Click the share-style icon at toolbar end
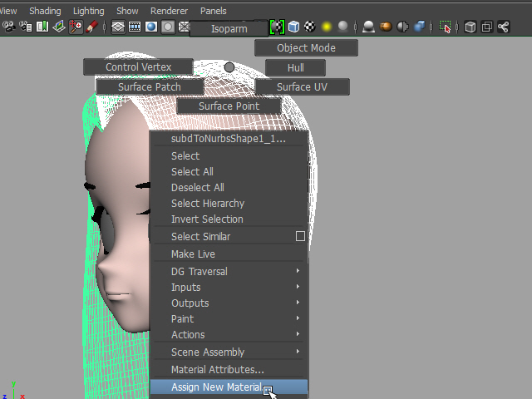 [x=503, y=27]
